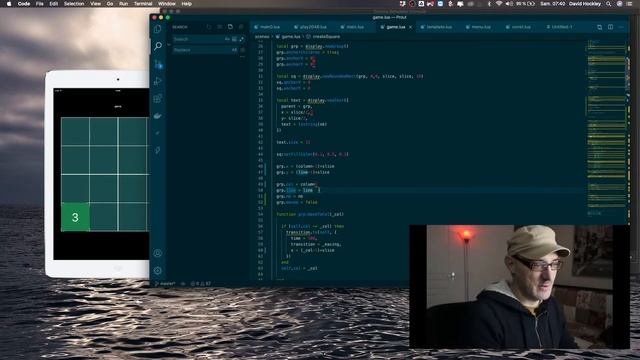Open the Accounts icon in activity bar
This screenshot has width=640, height=360.
coord(158,253)
